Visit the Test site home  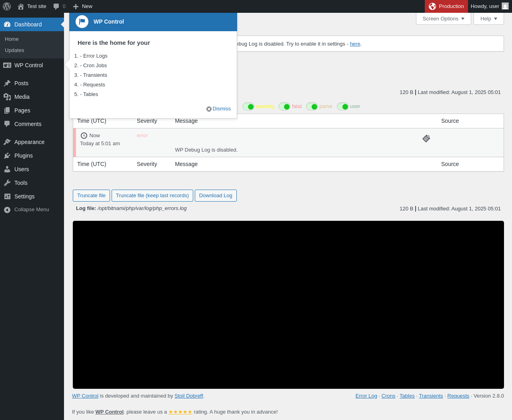tap(32, 6)
